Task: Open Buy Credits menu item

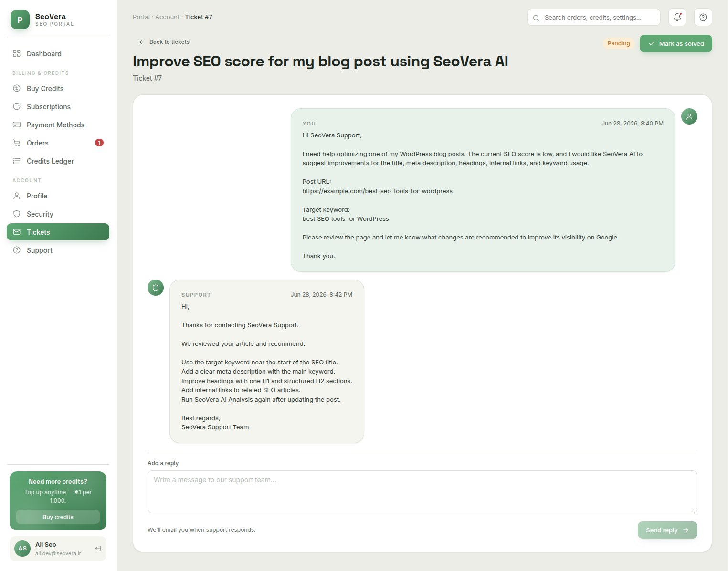Action: click(x=58, y=89)
